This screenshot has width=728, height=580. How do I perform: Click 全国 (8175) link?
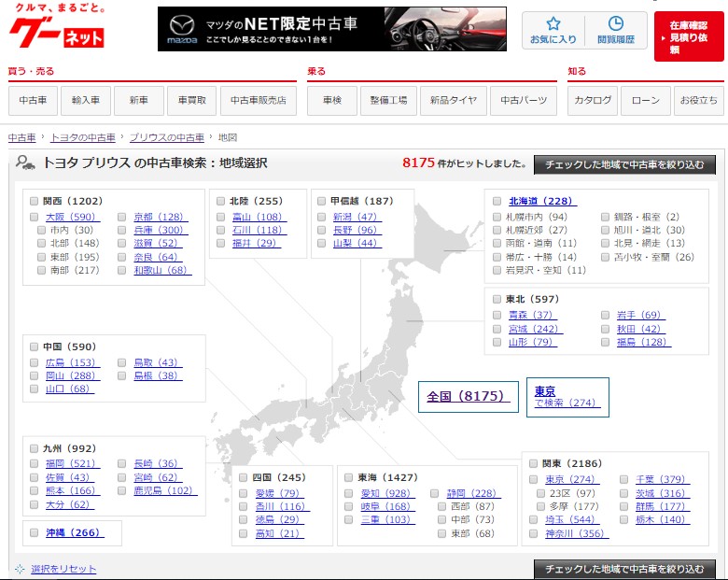click(466, 396)
